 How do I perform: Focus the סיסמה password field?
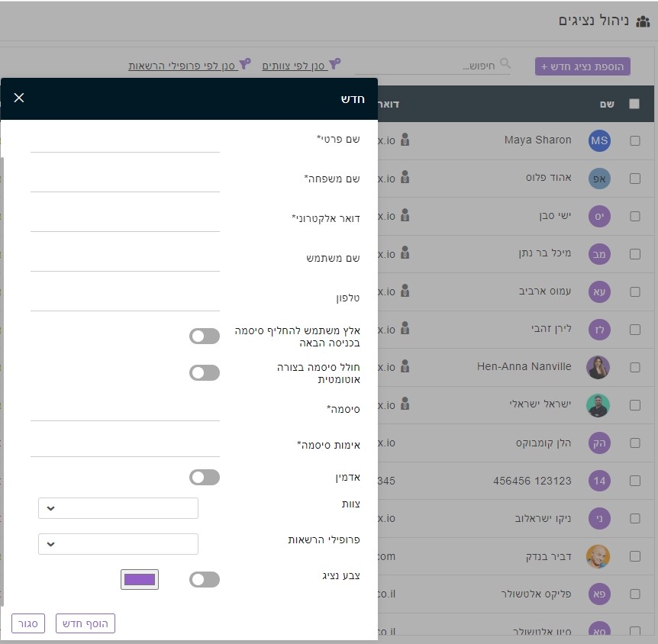pyautogui.click(x=125, y=411)
